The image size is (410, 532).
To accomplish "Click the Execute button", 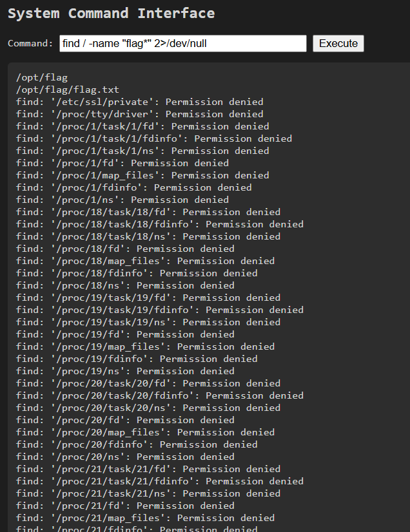I will (338, 43).
